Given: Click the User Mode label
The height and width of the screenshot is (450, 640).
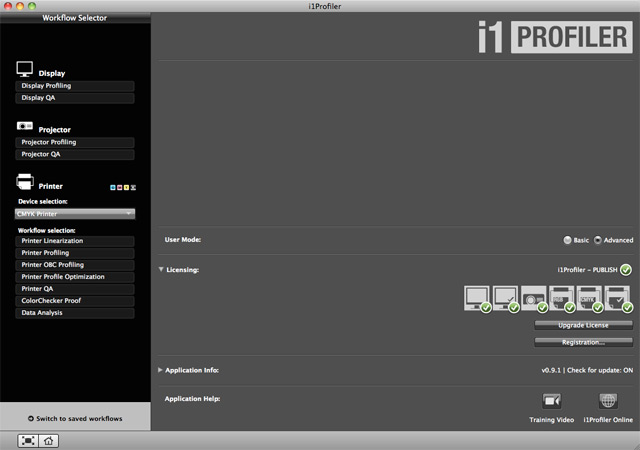Looking at the screenshot, I should click(x=183, y=240).
